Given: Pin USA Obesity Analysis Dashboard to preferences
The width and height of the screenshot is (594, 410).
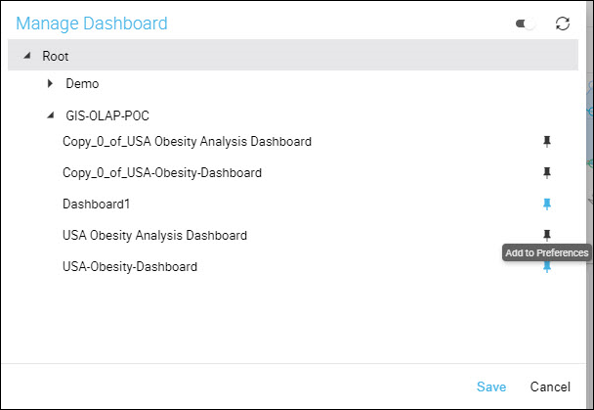Looking at the screenshot, I should click(x=547, y=235).
